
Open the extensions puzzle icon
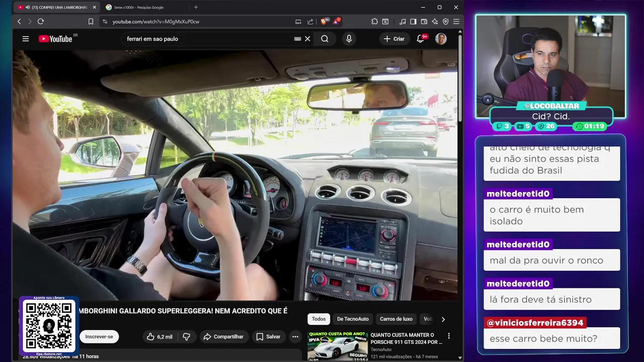click(x=375, y=22)
